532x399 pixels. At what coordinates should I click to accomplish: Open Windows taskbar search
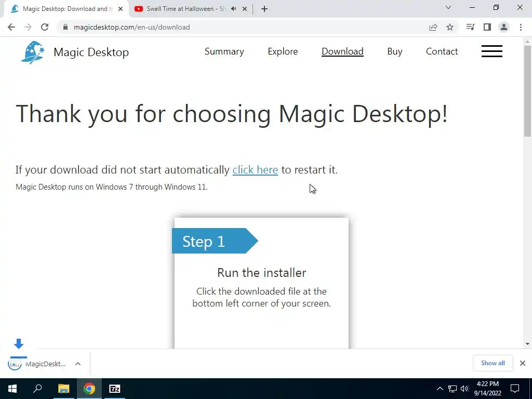[37, 389]
